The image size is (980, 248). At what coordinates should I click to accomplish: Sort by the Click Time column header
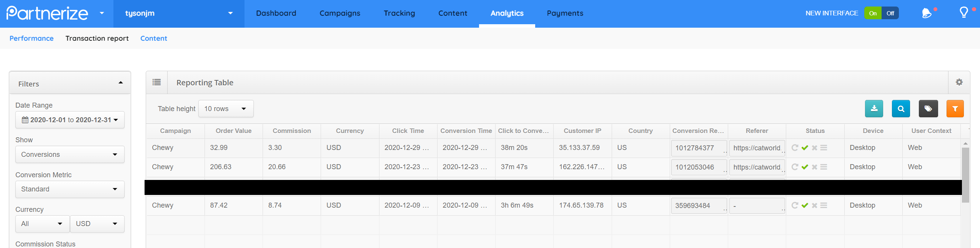(x=408, y=131)
